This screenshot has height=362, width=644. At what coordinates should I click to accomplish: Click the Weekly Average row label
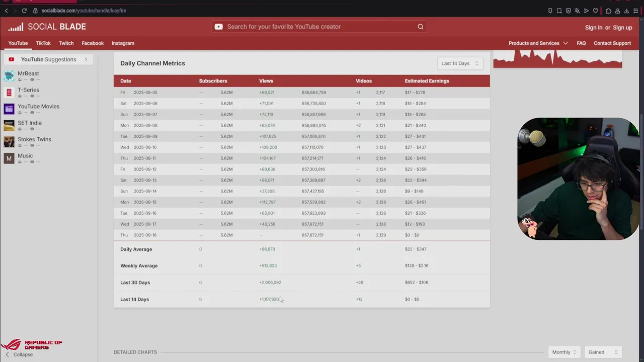(x=139, y=266)
